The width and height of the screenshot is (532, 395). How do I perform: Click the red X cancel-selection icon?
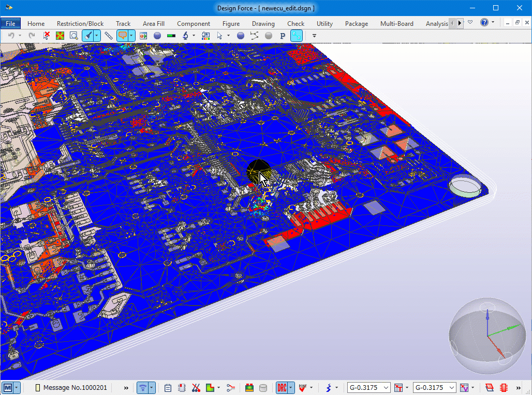point(47,36)
